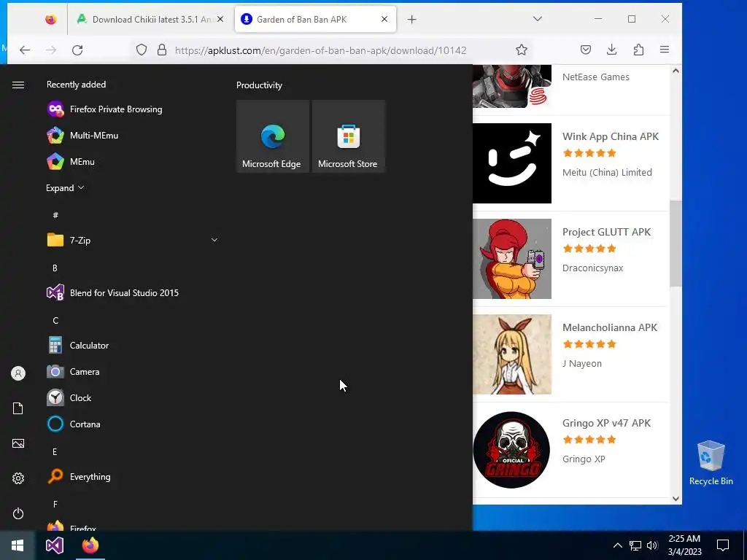Save page to Pocket icon
Image resolution: width=747 pixels, height=560 pixels.
pyautogui.click(x=586, y=50)
